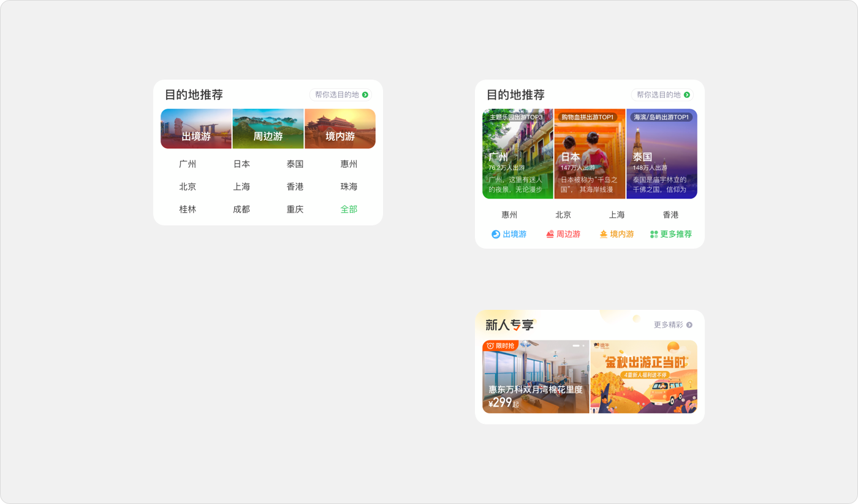
Task: Click the 4重新人福利送不停 label on banner
Action: (x=644, y=375)
